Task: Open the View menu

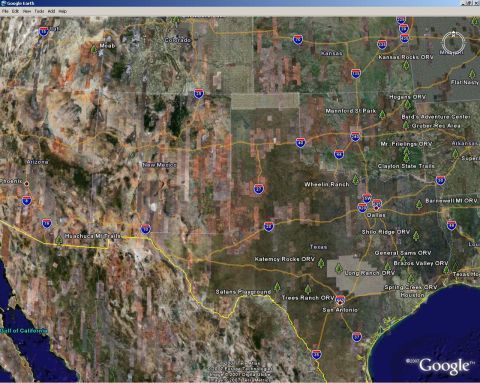Action: pyautogui.click(x=27, y=11)
